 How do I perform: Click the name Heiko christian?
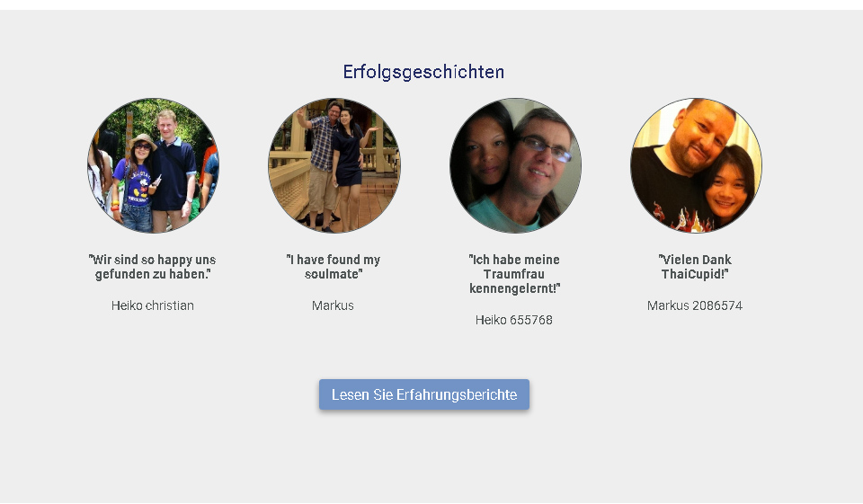click(x=153, y=305)
